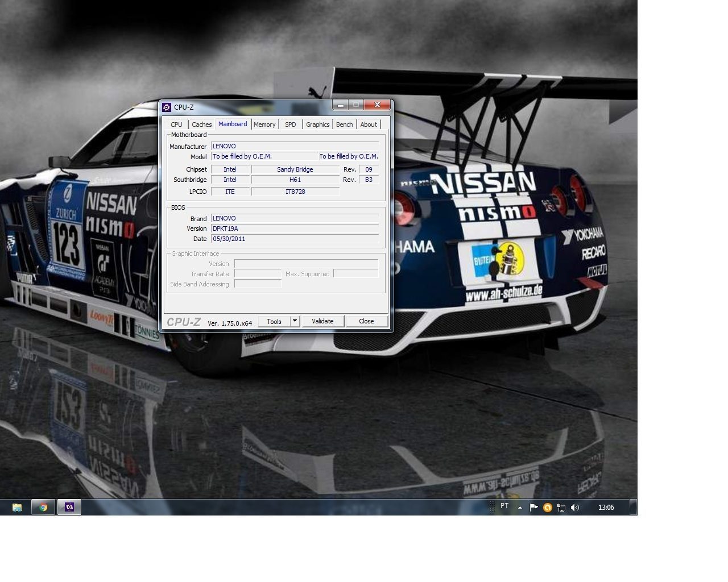Close CPU-Z with the red X

[x=377, y=105]
